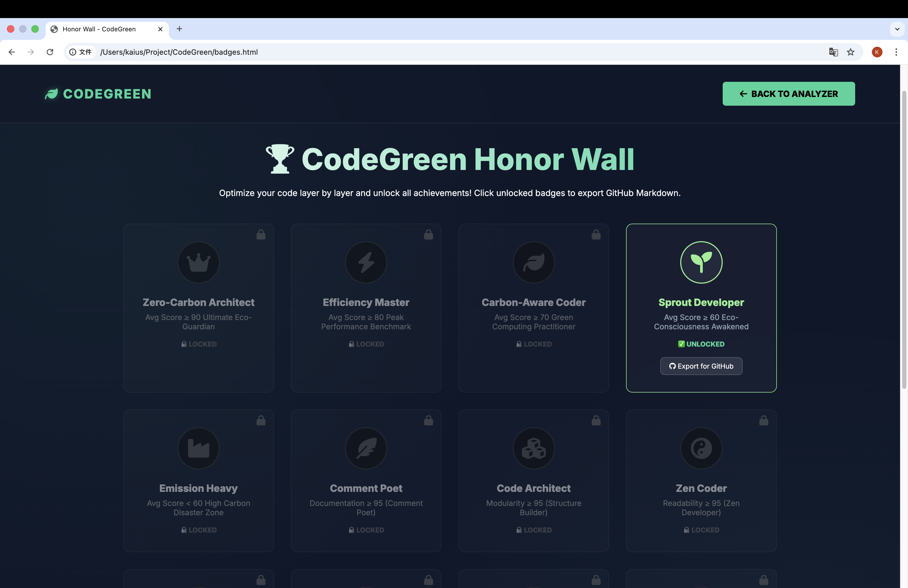Click the factory icon on Emission Heavy
This screenshot has width=908, height=588.
click(198, 448)
